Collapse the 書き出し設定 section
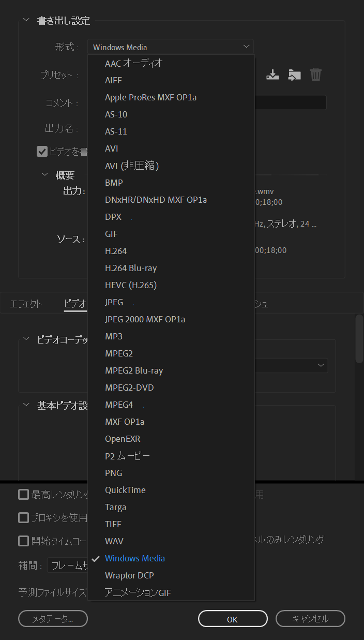Screen dimensions: 364x640 pyautogui.click(x=26, y=20)
